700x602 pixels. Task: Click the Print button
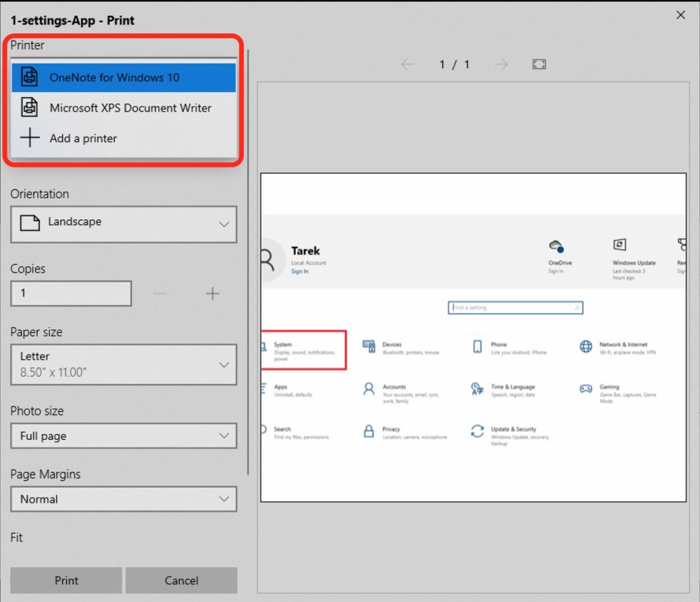(x=66, y=580)
